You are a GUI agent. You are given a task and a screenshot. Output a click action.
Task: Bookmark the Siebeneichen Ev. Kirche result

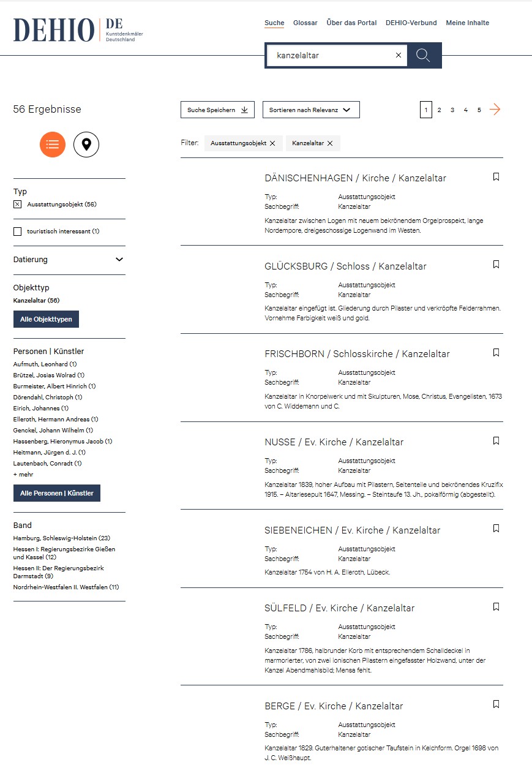496,529
